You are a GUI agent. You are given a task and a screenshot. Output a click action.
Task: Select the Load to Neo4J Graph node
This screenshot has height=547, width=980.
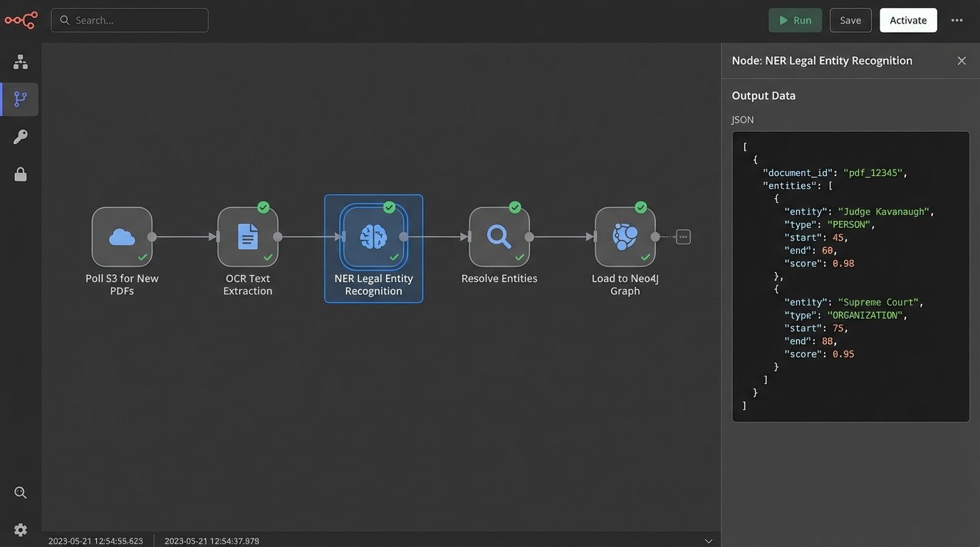[x=625, y=237]
